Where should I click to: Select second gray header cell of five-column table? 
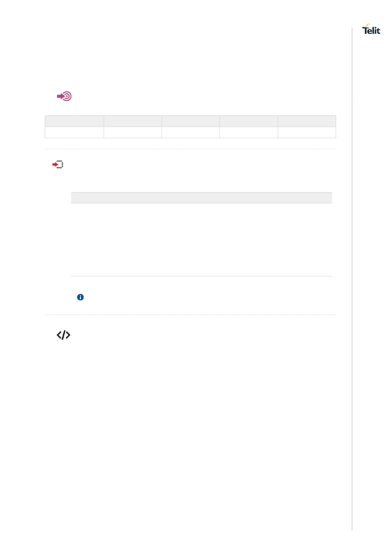pos(133,121)
